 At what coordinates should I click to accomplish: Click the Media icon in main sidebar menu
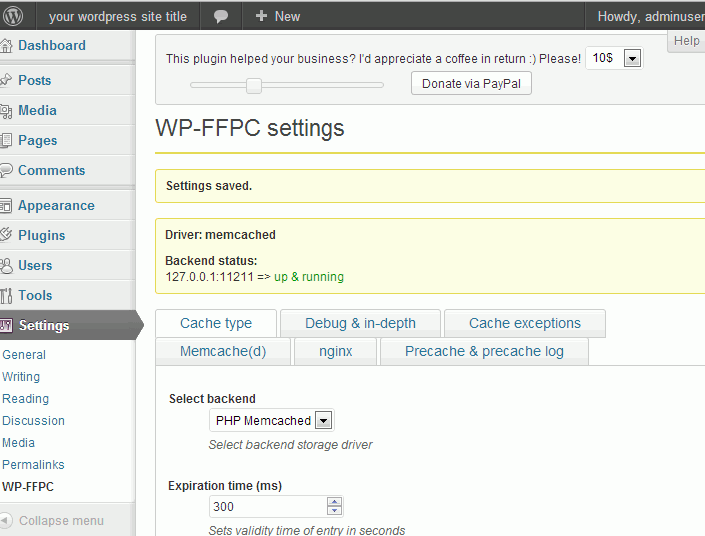click(x=6, y=111)
